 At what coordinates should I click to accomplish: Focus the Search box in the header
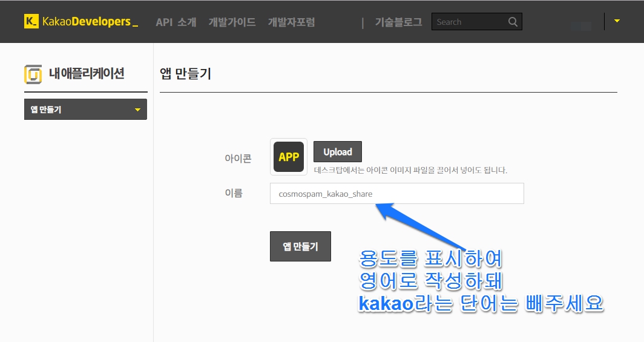pos(469,22)
